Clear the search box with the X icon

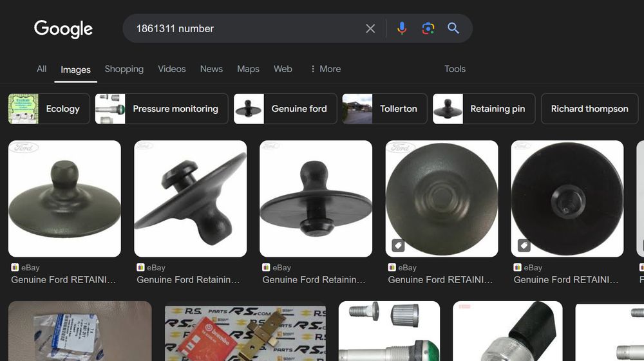(x=370, y=28)
